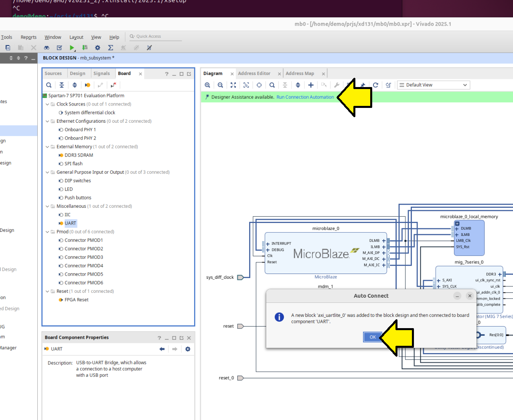Click Collapse All icon in Board panel
The width and height of the screenshot is (513, 420).
pyautogui.click(x=61, y=85)
